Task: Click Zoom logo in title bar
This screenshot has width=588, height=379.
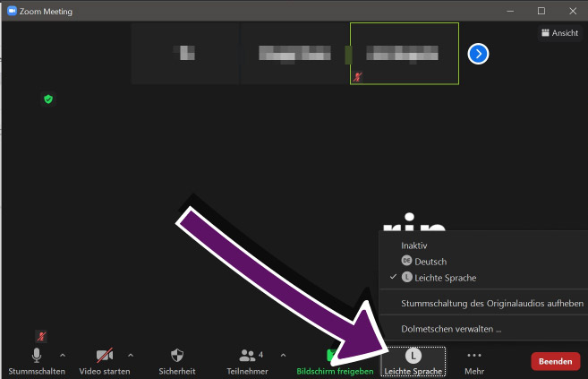Action: click(12, 11)
